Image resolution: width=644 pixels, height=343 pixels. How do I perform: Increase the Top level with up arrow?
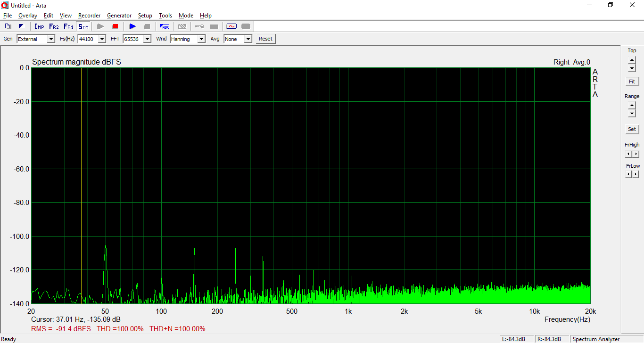point(632,60)
